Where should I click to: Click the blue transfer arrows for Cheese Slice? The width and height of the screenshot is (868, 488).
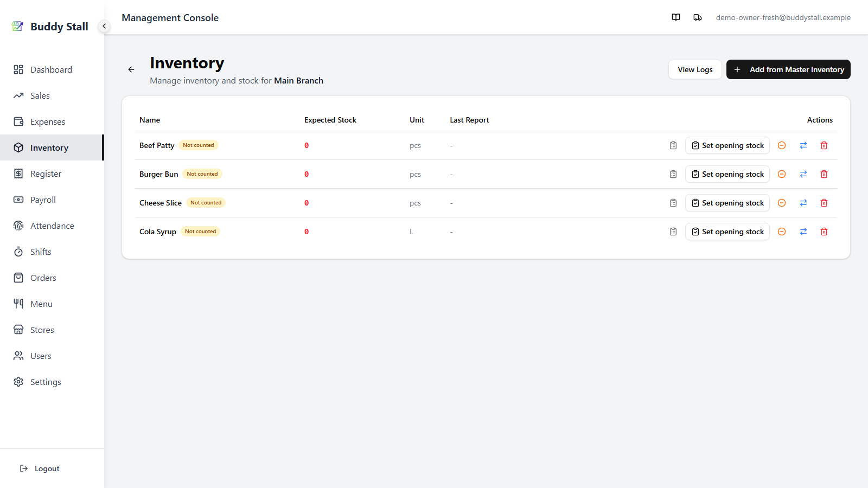click(803, 203)
